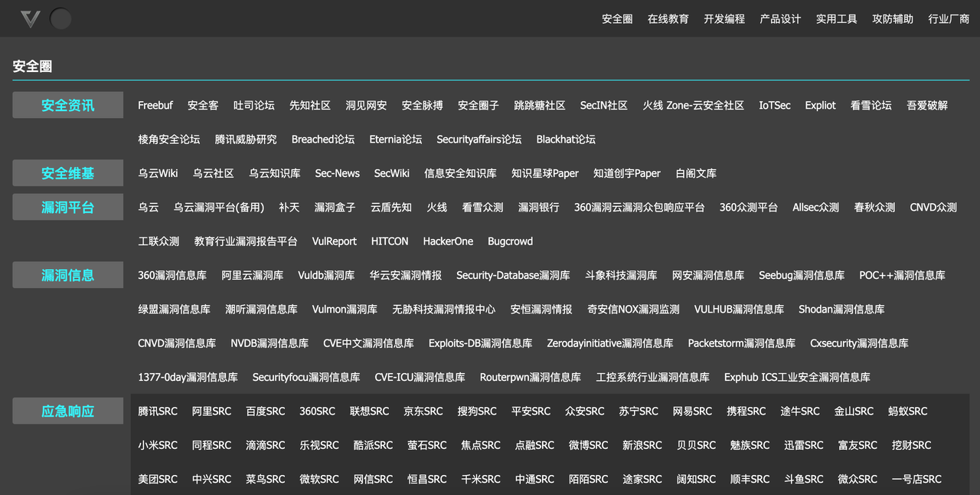Visit the Exploits-DB漏洞信息库 link

[x=480, y=343]
